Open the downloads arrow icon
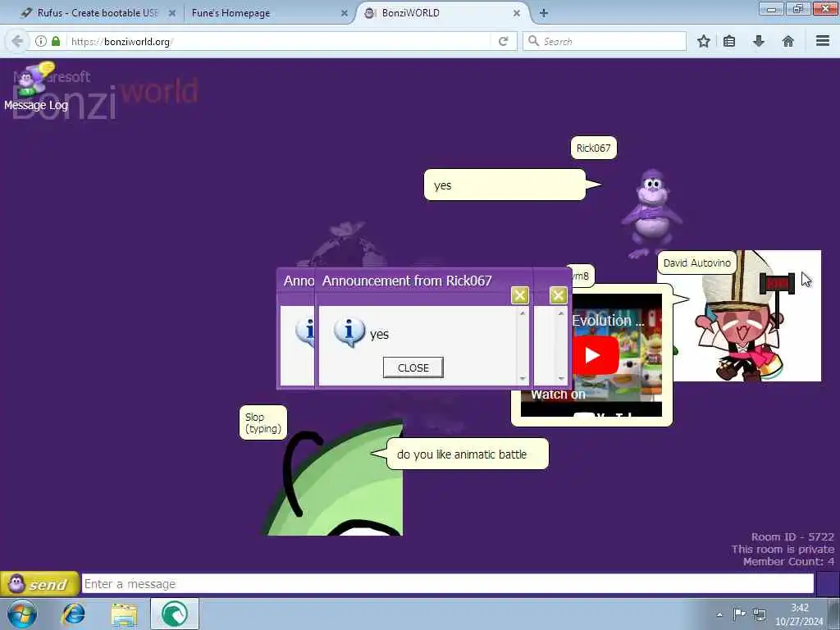The image size is (840, 630). (759, 41)
